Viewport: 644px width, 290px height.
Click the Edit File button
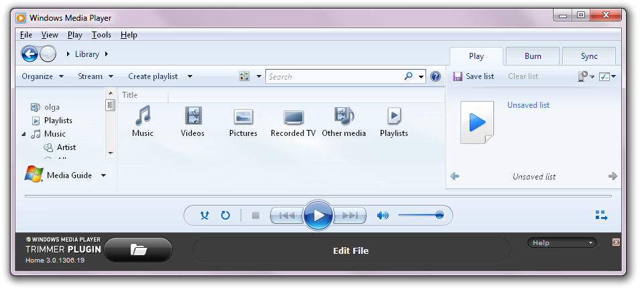352,250
